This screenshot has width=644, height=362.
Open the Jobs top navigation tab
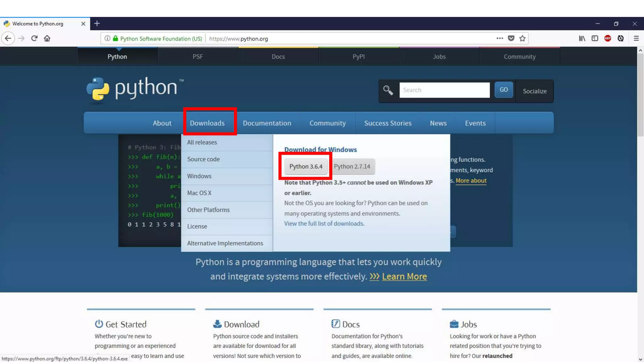[439, 57]
